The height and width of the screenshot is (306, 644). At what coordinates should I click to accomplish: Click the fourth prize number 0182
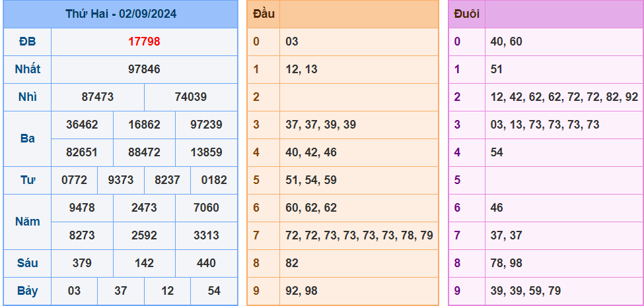tap(214, 180)
